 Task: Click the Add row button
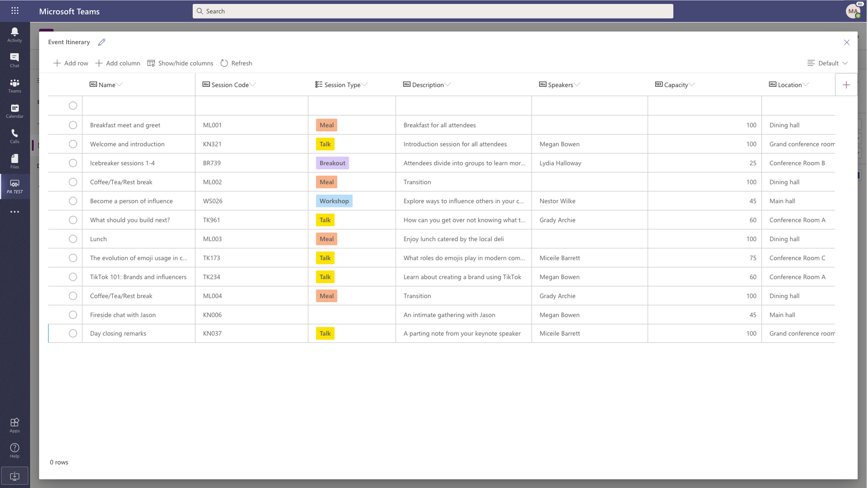[70, 63]
